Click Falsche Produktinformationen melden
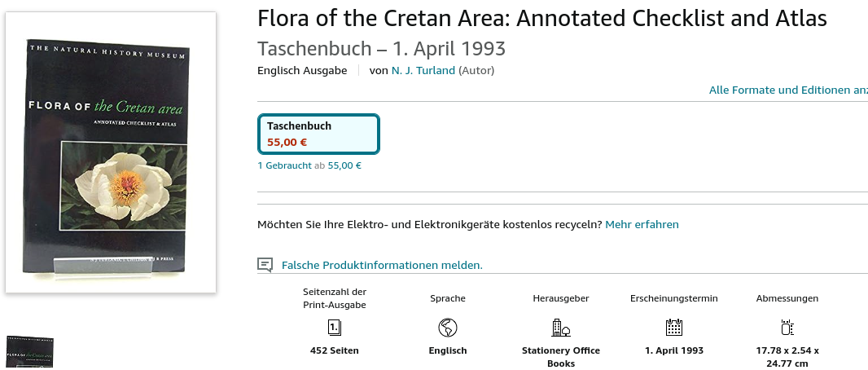Screen dimensions: 868x370 click(x=382, y=265)
